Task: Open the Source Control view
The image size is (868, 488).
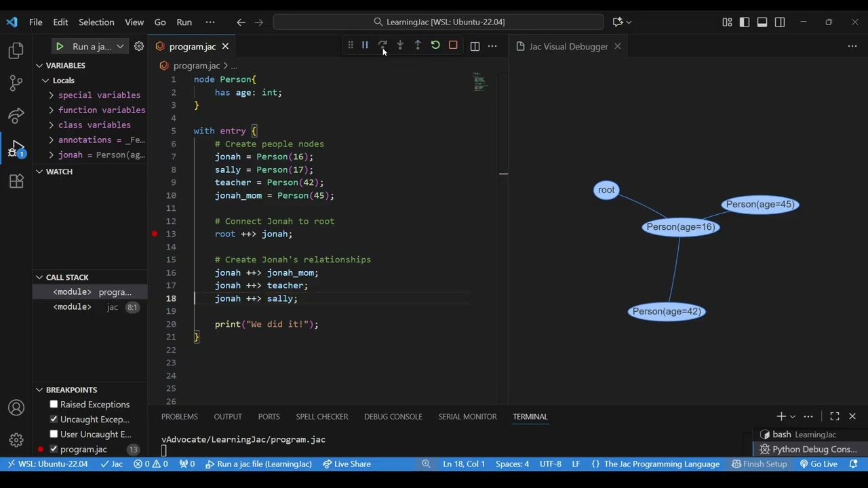Action: coord(16,83)
